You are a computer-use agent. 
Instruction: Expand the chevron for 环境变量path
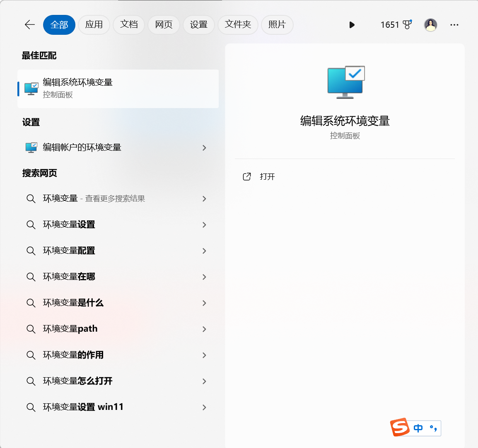click(204, 329)
